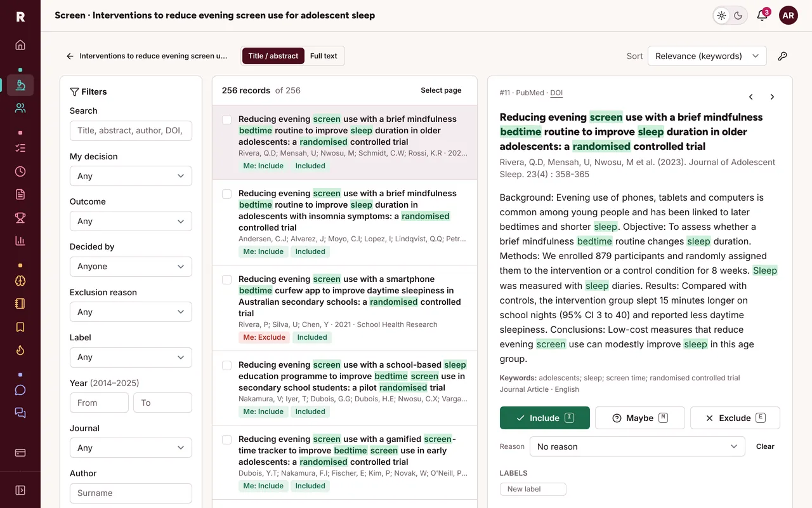Click the key icon beside Sort
Screen dimensions: 812x508
783,56
